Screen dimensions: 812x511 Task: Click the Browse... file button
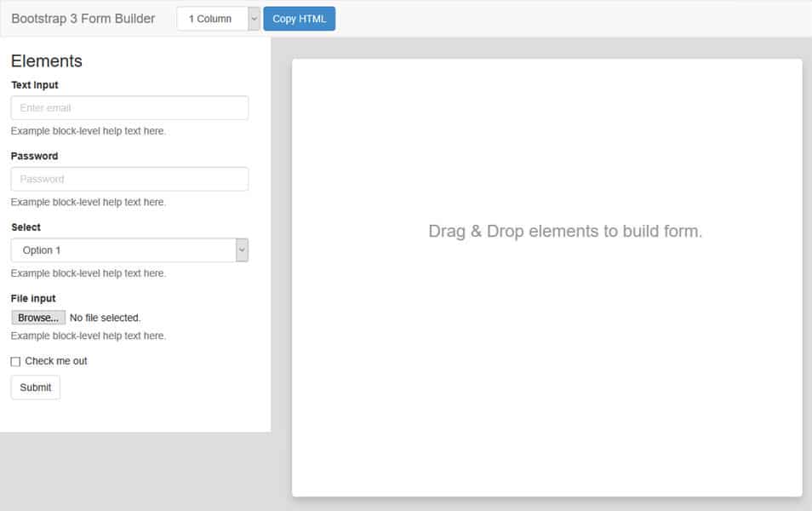38,318
